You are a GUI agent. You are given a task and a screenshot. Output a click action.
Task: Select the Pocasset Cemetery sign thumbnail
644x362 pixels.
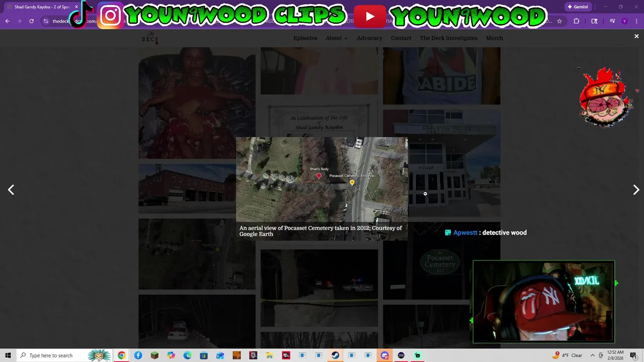(442, 260)
